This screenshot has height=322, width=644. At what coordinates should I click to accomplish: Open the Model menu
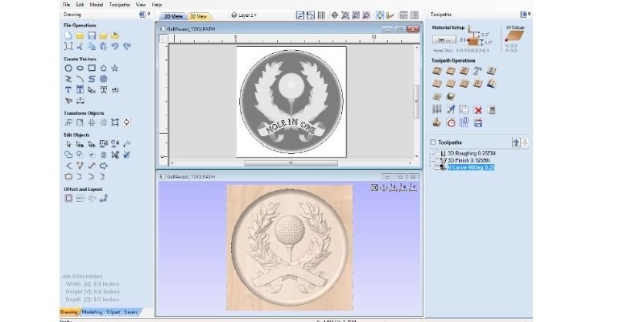point(96,5)
